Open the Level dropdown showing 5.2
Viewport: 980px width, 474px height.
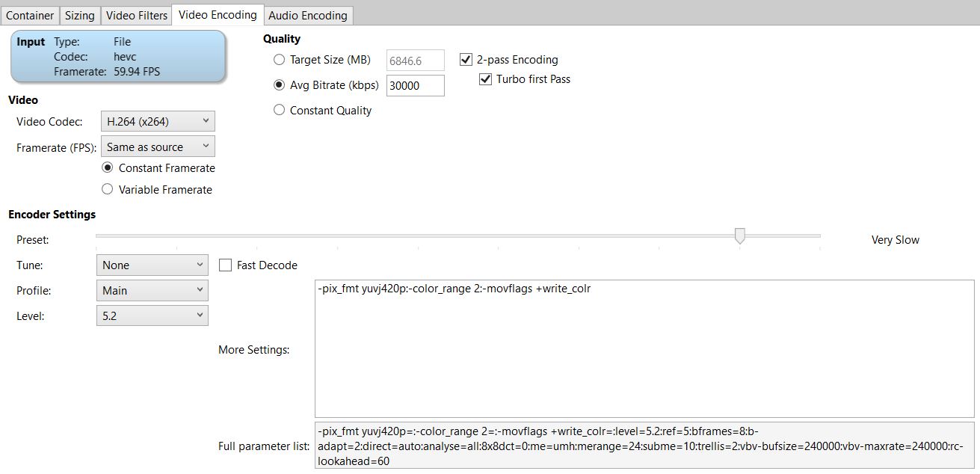point(152,316)
